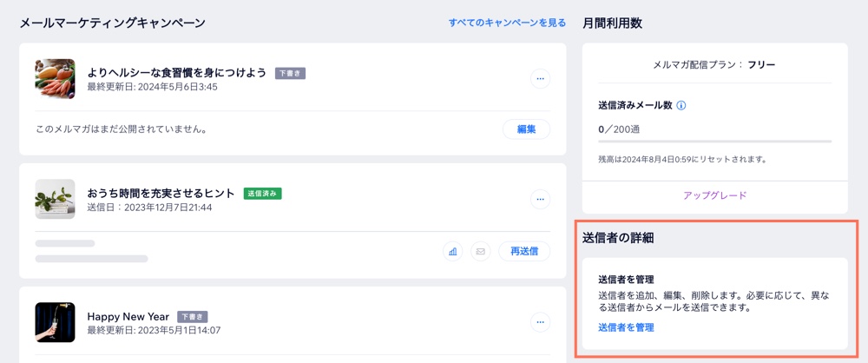The width and height of the screenshot is (868, 363).
Task: Click the plant thumbnail of the おうち時間 campaign
Action: click(x=55, y=198)
